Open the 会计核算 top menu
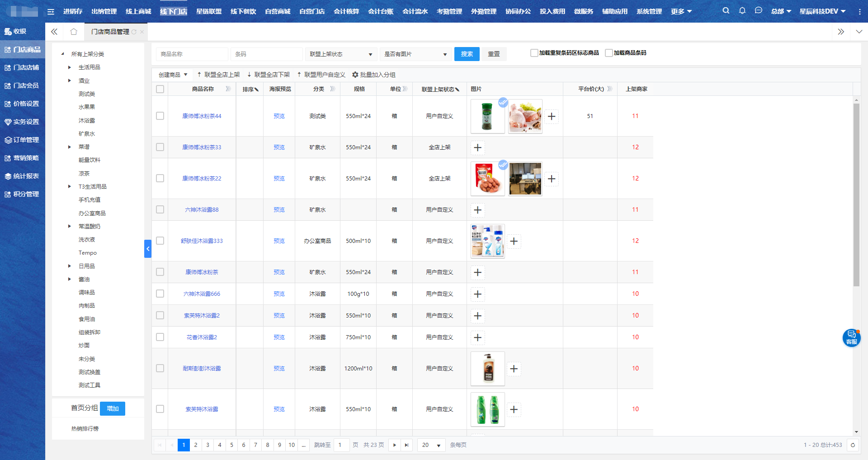Viewport: 868px width, 460px height. pyautogui.click(x=346, y=11)
